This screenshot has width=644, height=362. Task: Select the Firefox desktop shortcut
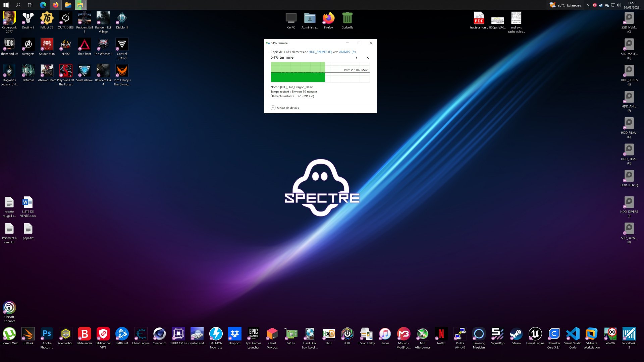[329, 20]
